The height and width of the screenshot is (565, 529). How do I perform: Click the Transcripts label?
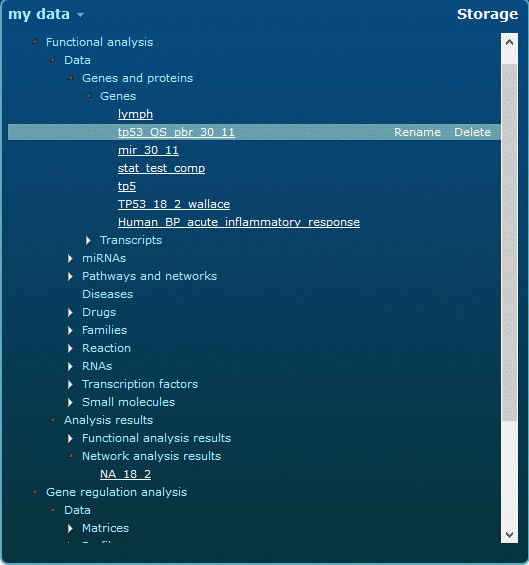tap(131, 240)
